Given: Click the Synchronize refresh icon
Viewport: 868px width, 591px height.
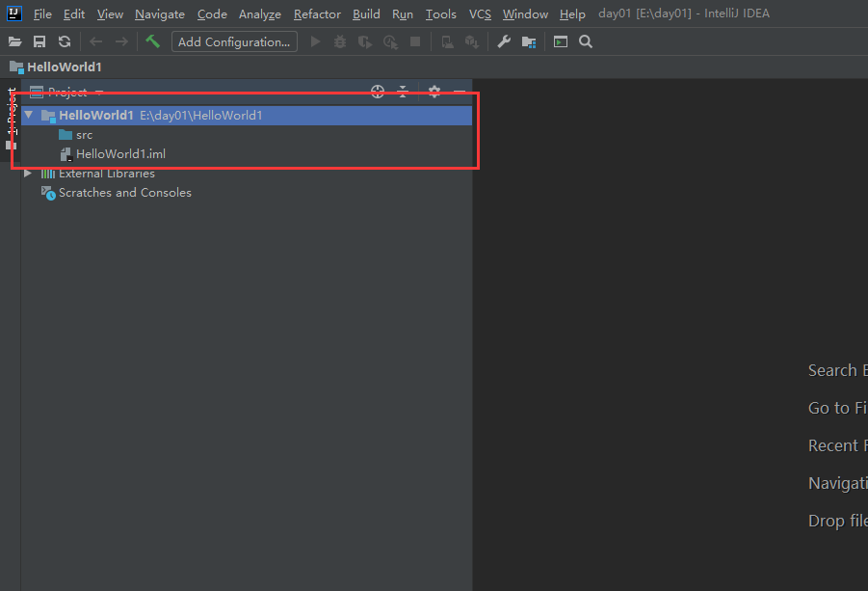Looking at the screenshot, I should tap(65, 41).
